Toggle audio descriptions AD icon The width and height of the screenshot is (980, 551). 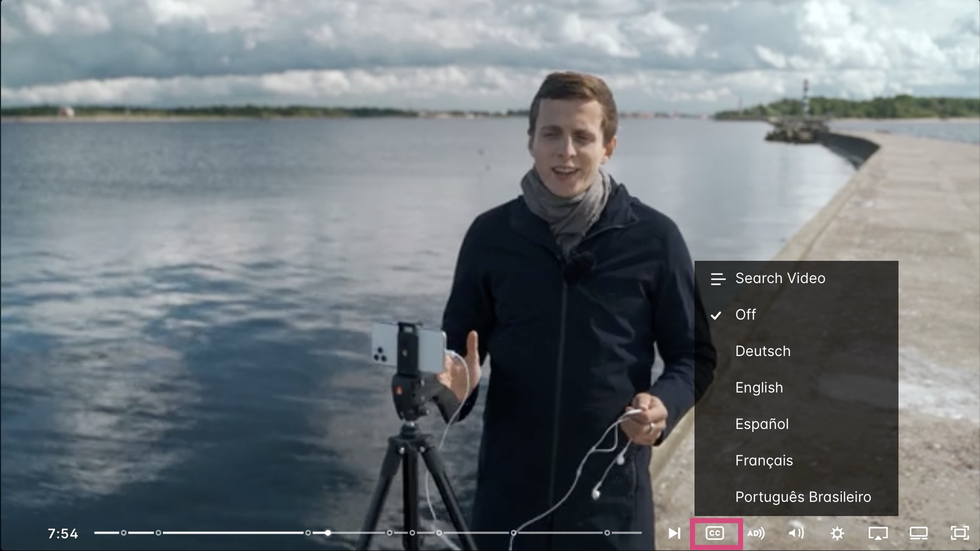pos(756,533)
